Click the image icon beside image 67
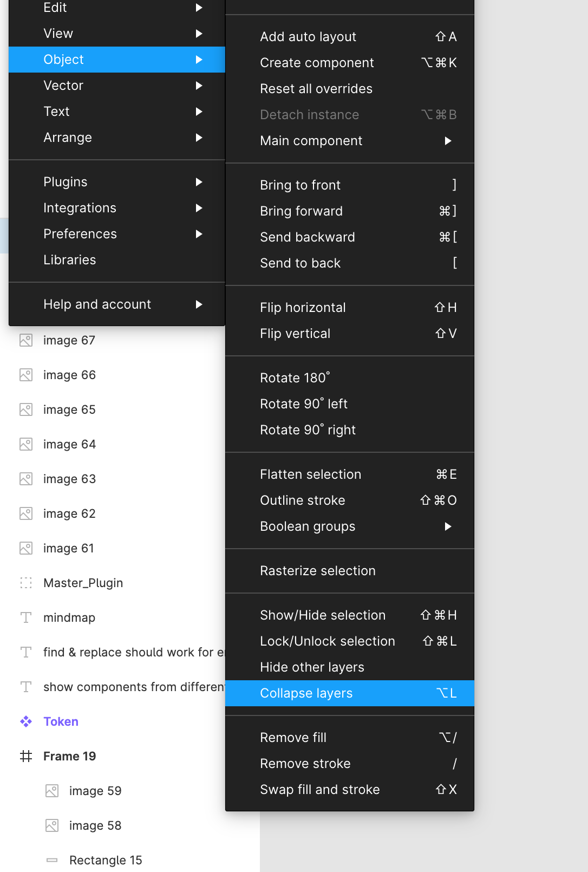Image resolution: width=588 pixels, height=872 pixels. pyautogui.click(x=26, y=340)
